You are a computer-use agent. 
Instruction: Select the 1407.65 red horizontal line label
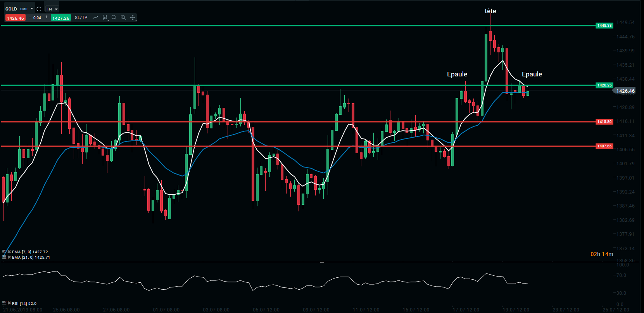604,146
